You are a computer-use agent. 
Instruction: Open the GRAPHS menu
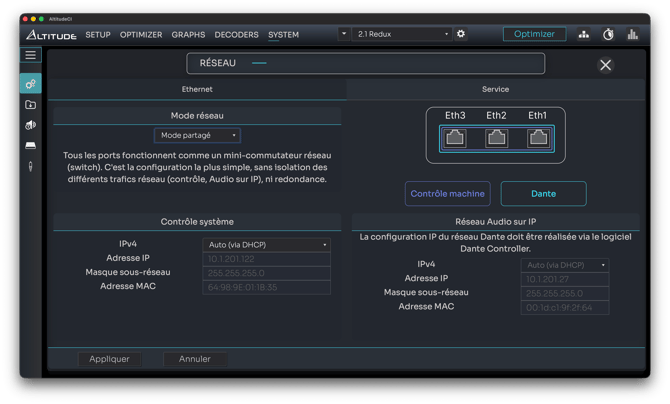pos(188,35)
